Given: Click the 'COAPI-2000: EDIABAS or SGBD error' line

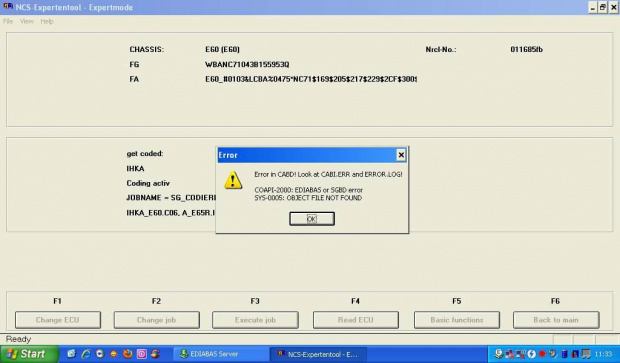Looking at the screenshot, I should [308, 190].
